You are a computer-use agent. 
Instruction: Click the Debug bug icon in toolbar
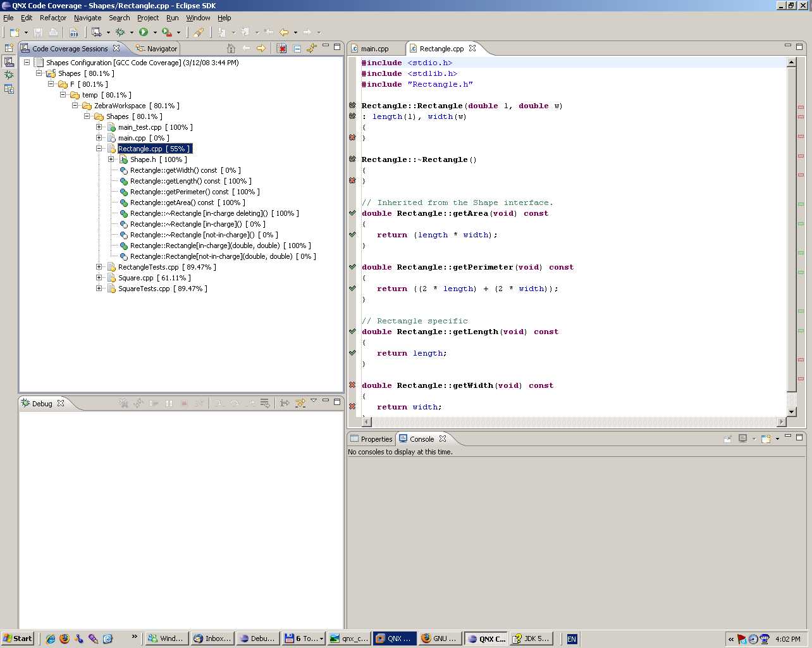[x=120, y=32]
